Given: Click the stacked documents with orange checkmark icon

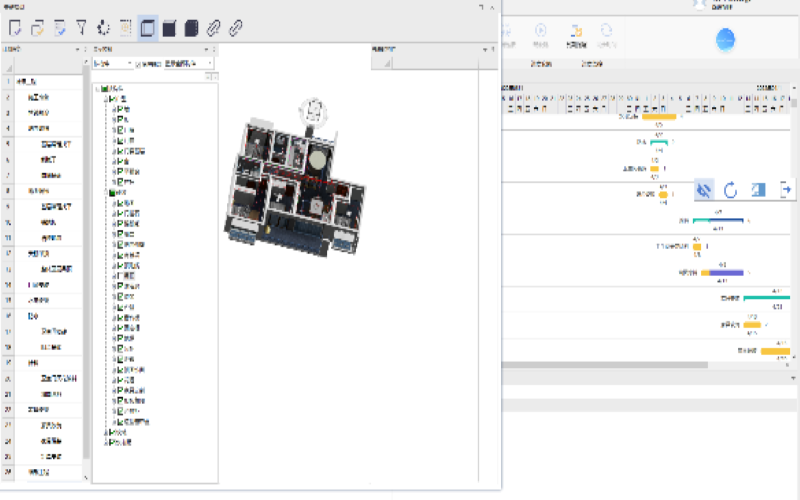Looking at the screenshot, I should [x=37, y=28].
